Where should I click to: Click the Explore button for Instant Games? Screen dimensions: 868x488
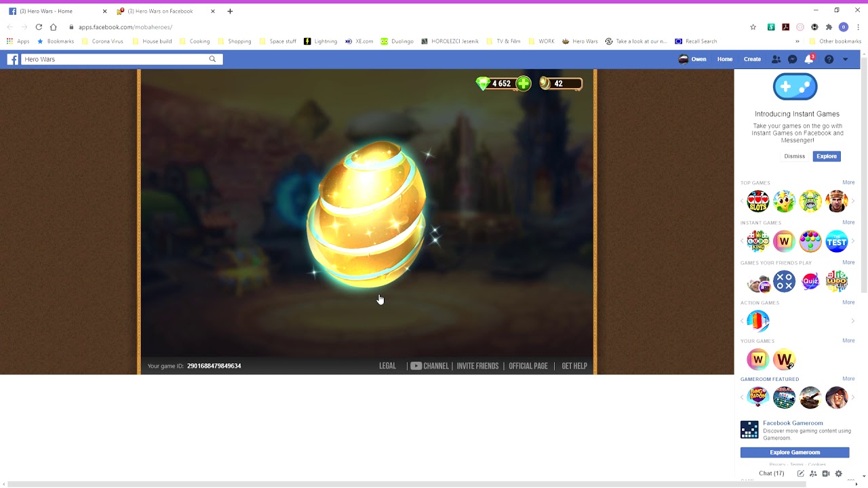click(827, 156)
